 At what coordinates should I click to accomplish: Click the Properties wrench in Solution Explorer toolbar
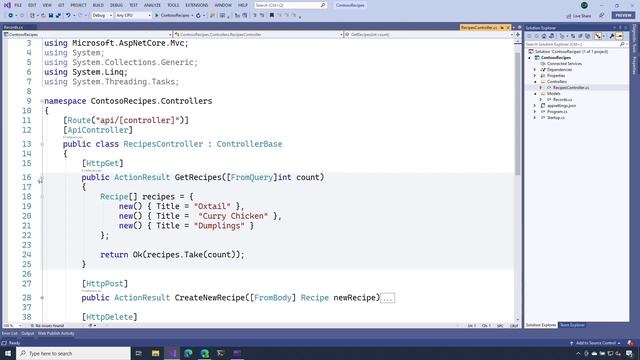click(x=611, y=36)
